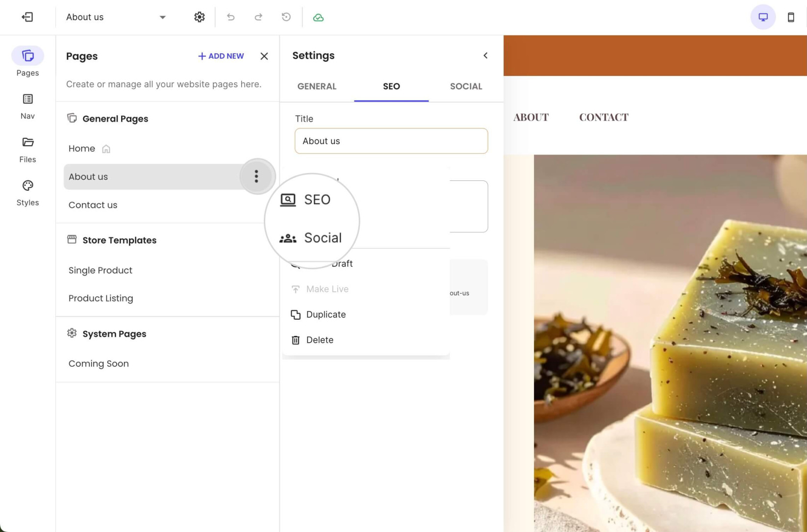807x532 pixels.
Task: Switch to mobile preview mode
Action: [x=791, y=17]
